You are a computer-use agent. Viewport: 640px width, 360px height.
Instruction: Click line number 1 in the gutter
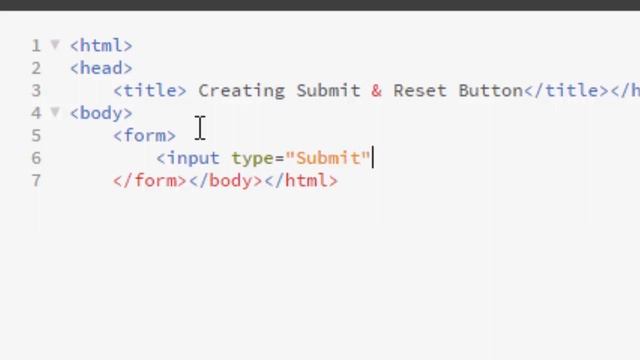point(36,46)
